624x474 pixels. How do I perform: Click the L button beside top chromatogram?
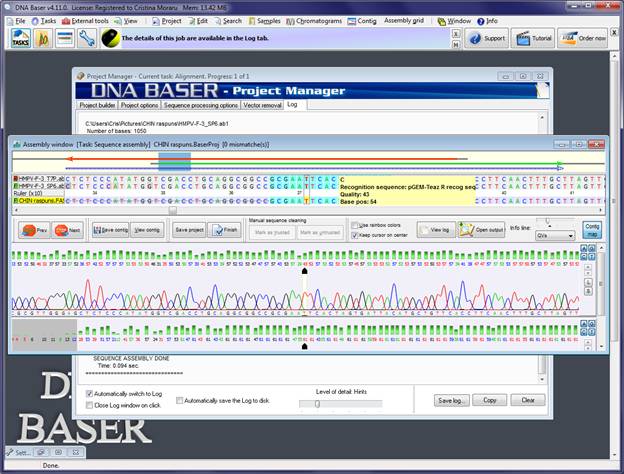[x=589, y=282]
